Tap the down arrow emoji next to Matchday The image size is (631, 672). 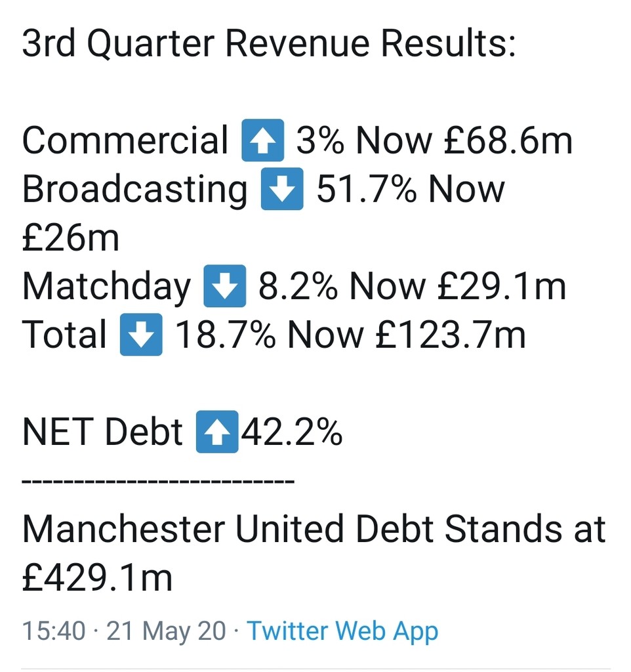(x=224, y=286)
